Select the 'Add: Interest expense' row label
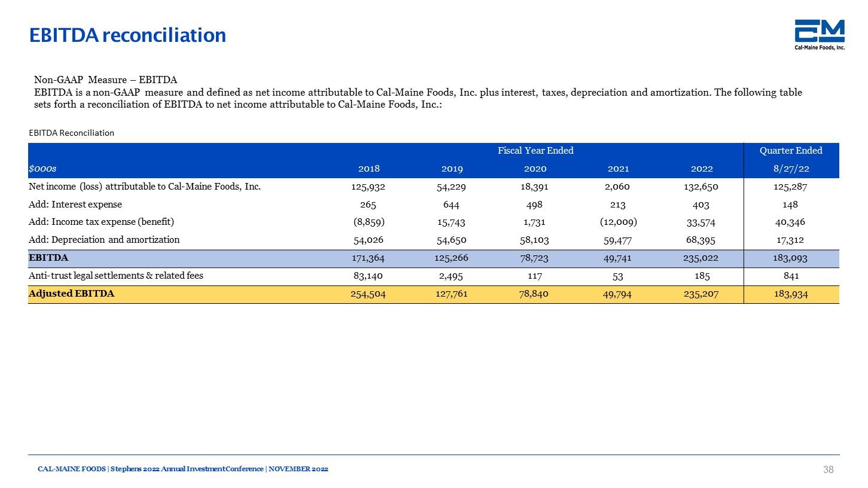 [75, 205]
